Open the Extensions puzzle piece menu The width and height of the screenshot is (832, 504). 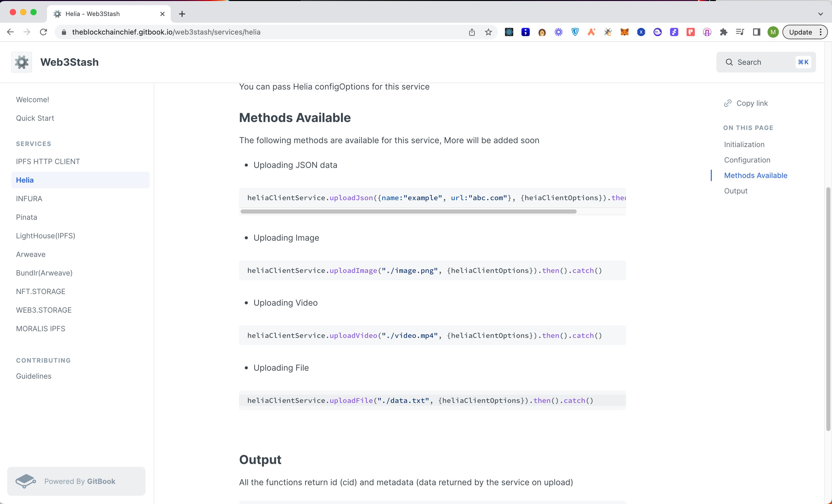click(723, 32)
